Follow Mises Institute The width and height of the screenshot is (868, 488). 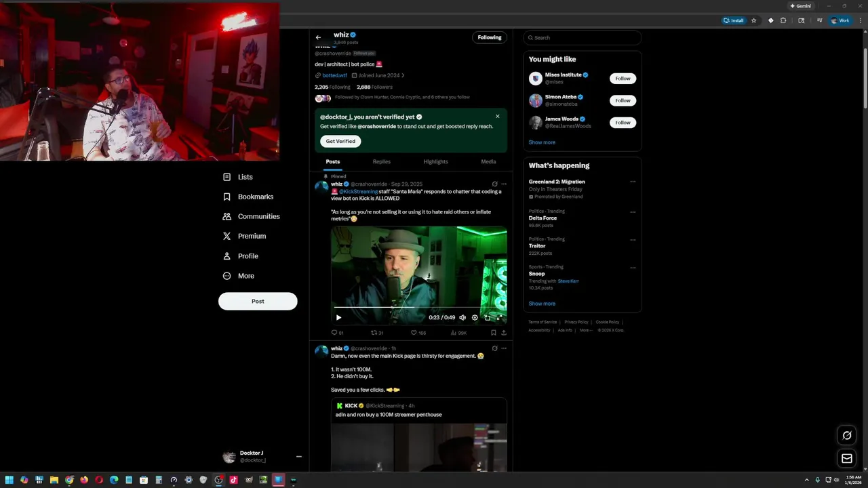point(623,79)
